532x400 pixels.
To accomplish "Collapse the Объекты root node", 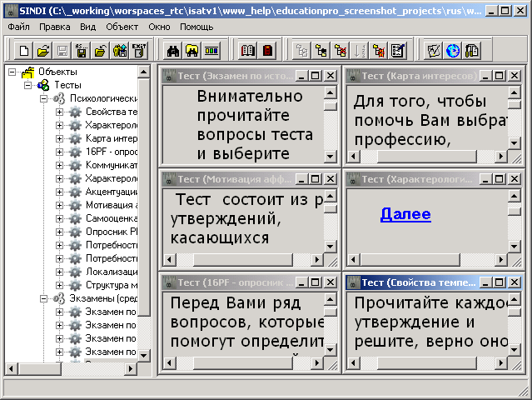I will (x=12, y=72).
